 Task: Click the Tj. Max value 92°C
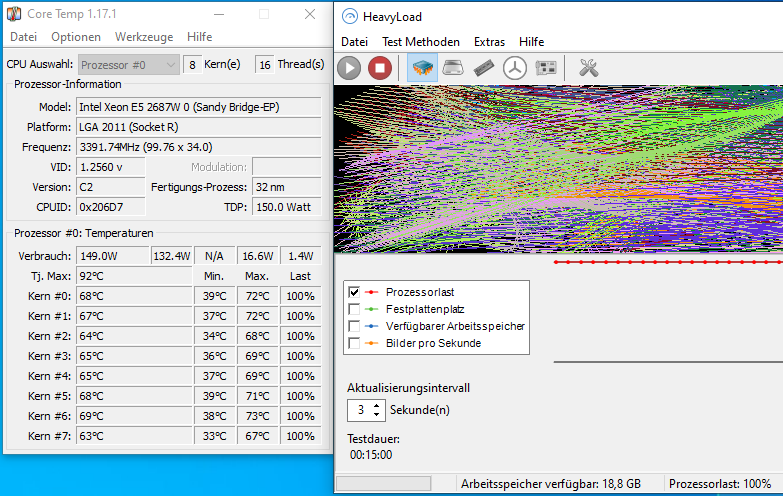[x=134, y=276]
